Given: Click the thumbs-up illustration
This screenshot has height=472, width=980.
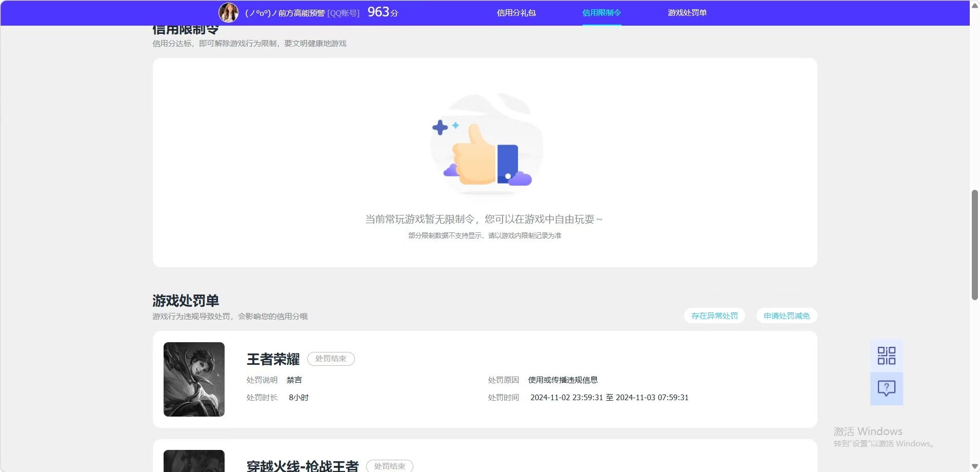Looking at the screenshot, I should tap(486, 145).
